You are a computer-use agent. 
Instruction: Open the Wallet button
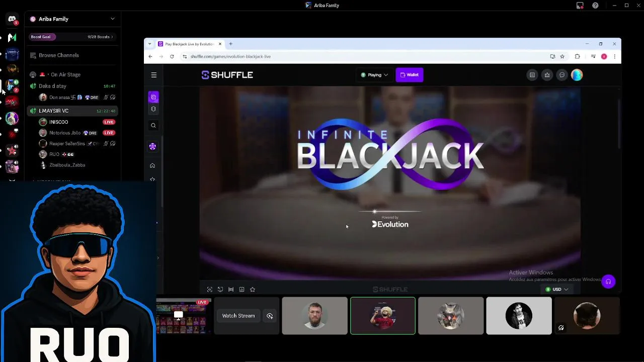click(410, 75)
